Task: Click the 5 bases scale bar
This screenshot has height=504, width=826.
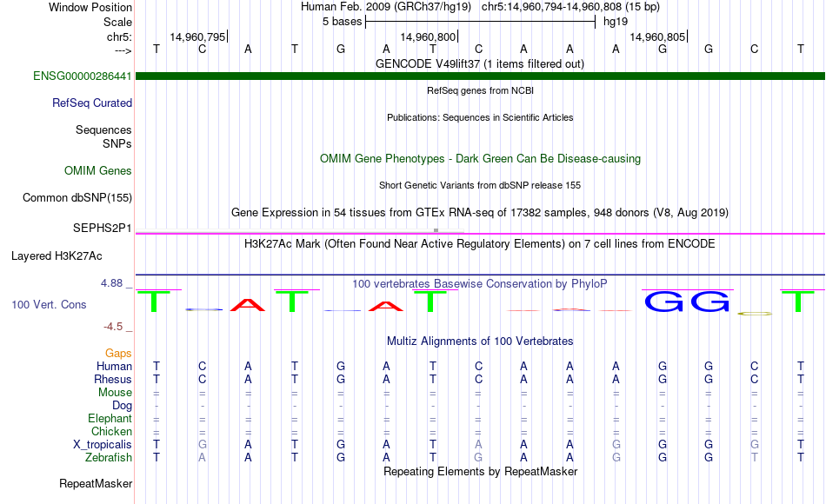Action: pos(480,22)
